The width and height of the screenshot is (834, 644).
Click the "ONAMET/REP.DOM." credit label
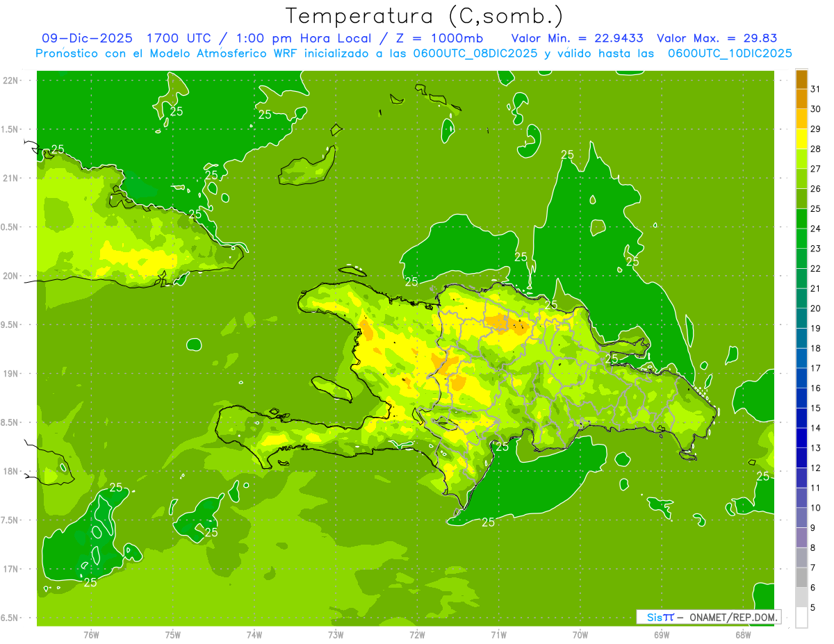733,617
